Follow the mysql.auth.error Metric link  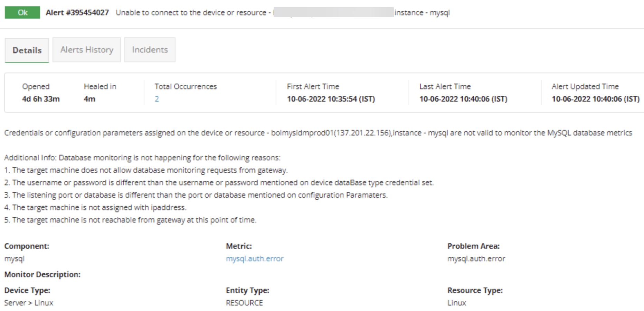[255, 258]
